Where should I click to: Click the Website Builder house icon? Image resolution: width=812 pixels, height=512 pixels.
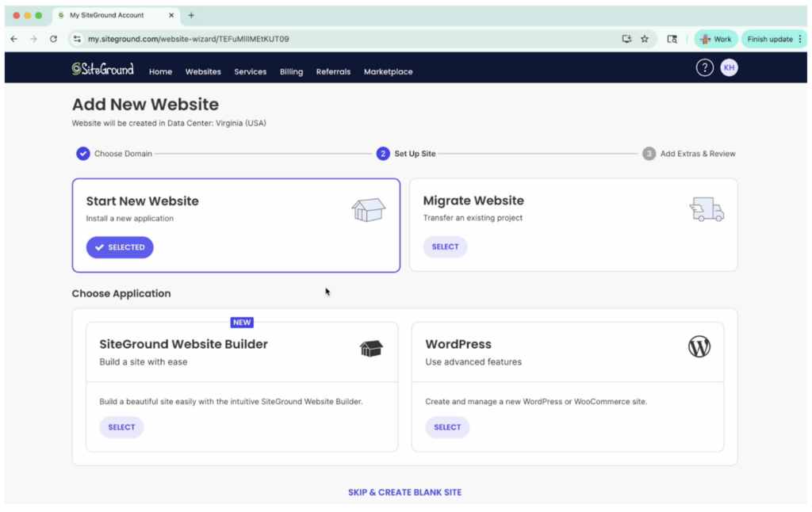371,349
